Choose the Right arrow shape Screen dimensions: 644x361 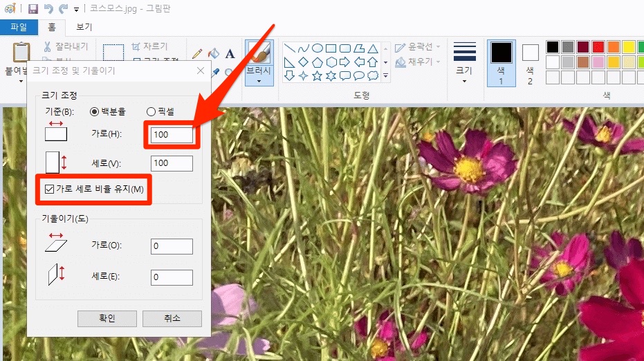(x=345, y=62)
